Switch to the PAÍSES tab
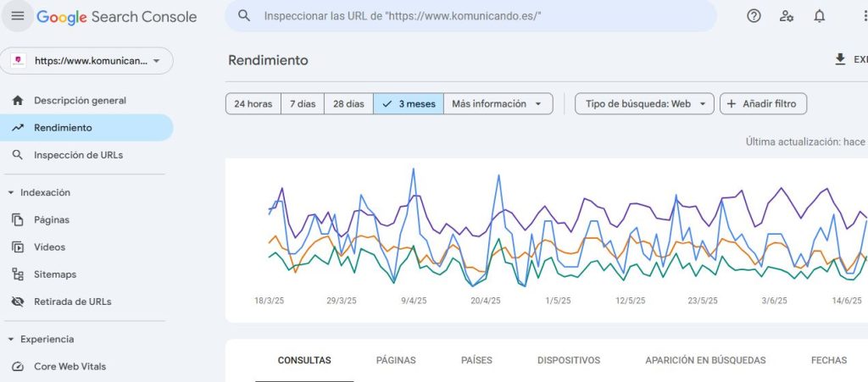This screenshot has height=382, width=868. 476,361
